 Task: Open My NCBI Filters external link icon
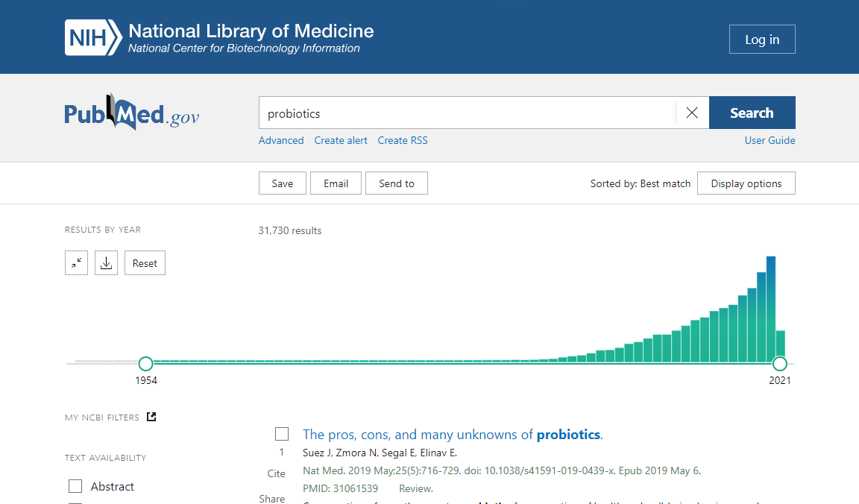(151, 417)
